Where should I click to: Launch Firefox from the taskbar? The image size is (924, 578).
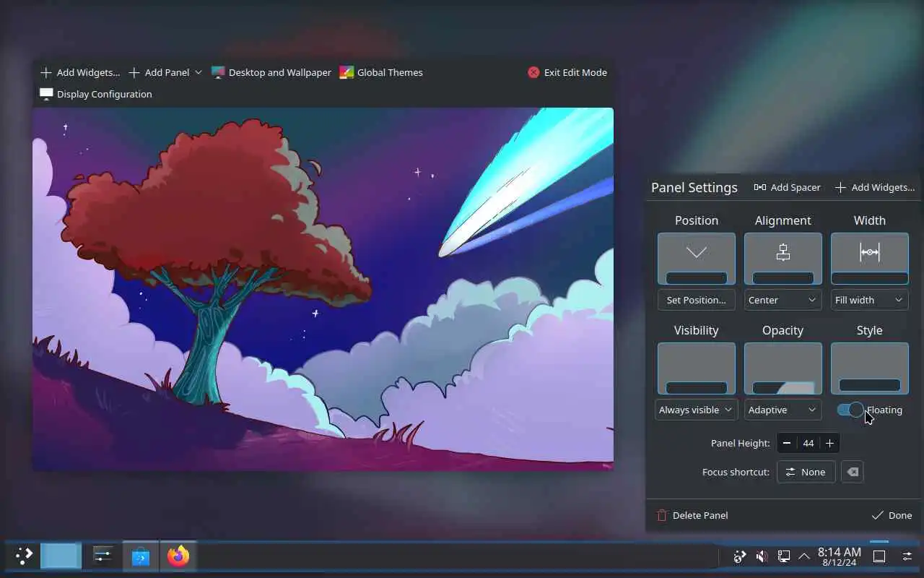pos(178,556)
